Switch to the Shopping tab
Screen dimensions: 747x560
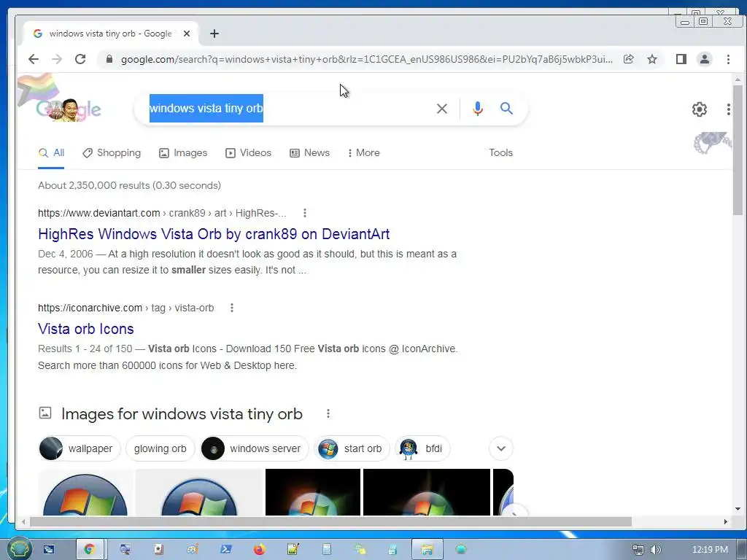112,153
